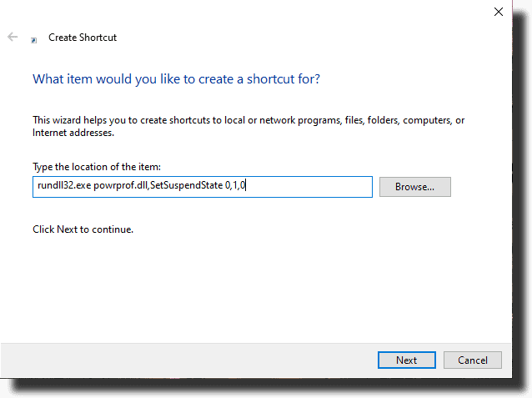Click the blue 'What item would you like' heading
The height and width of the screenshot is (398, 532).
[x=176, y=79]
